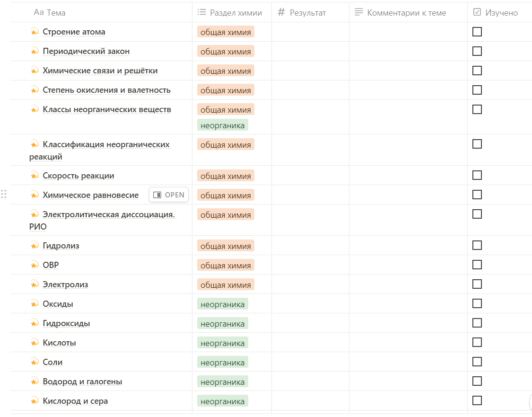Click icon beside Кислород и сера
The height and width of the screenshot is (417, 532).
pos(34,400)
